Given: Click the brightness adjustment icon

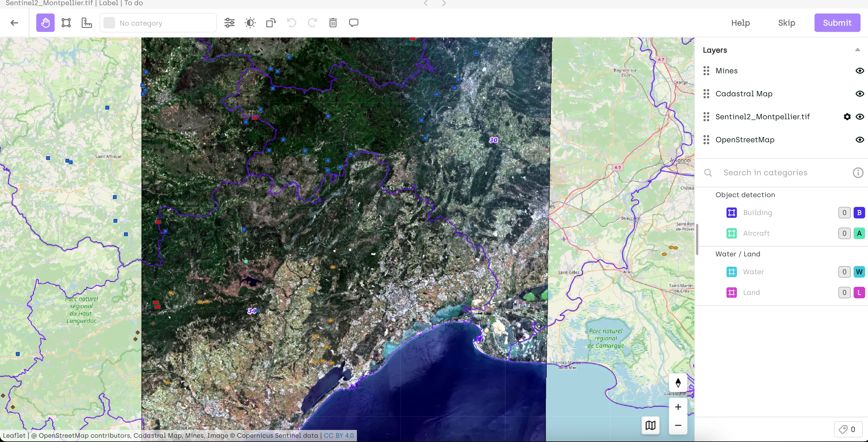Looking at the screenshot, I should coord(250,23).
